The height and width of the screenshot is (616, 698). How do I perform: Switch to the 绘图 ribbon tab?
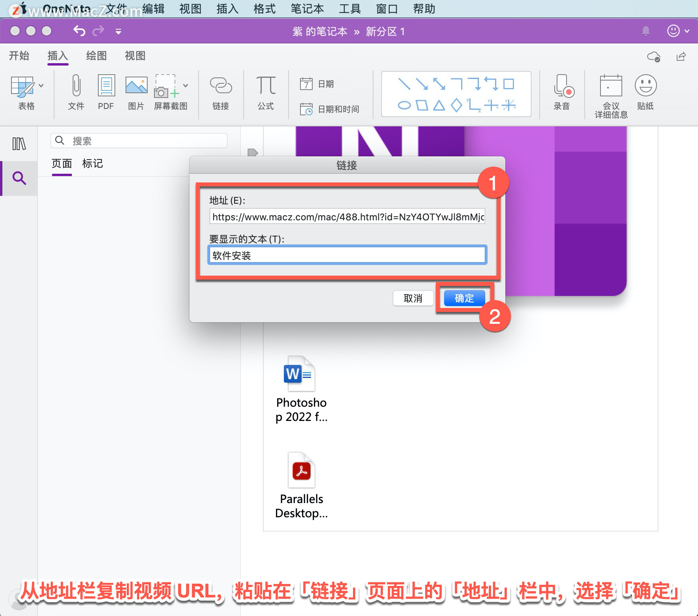point(96,56)
